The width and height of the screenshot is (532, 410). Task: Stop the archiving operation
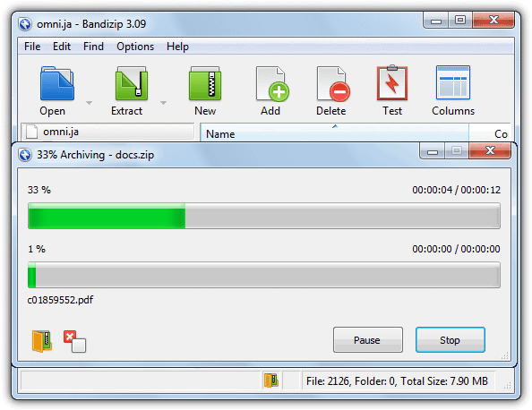click(450, 340)
